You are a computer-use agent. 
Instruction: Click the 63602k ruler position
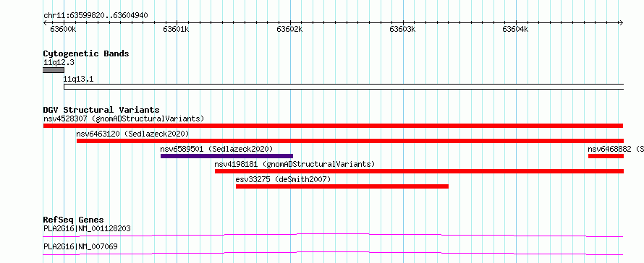point(289,29)
